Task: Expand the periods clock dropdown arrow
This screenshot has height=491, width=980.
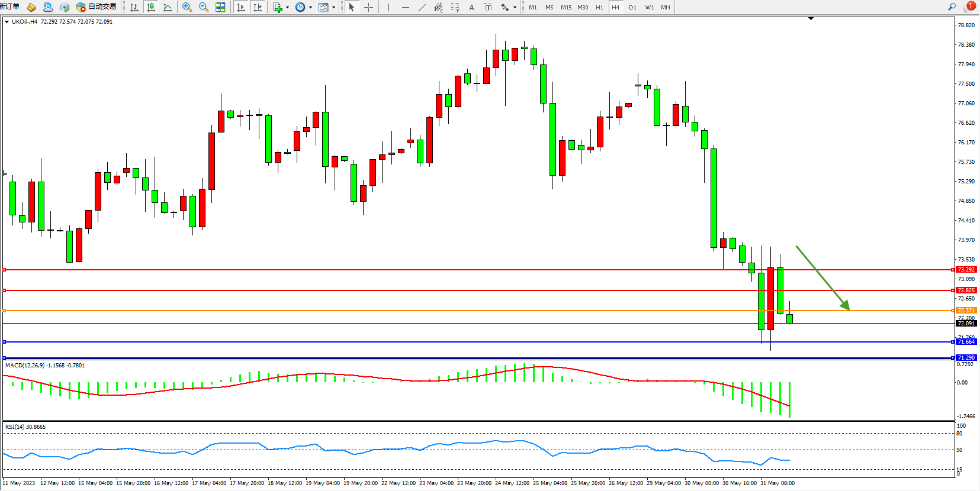Action: [x=310, y=8]
